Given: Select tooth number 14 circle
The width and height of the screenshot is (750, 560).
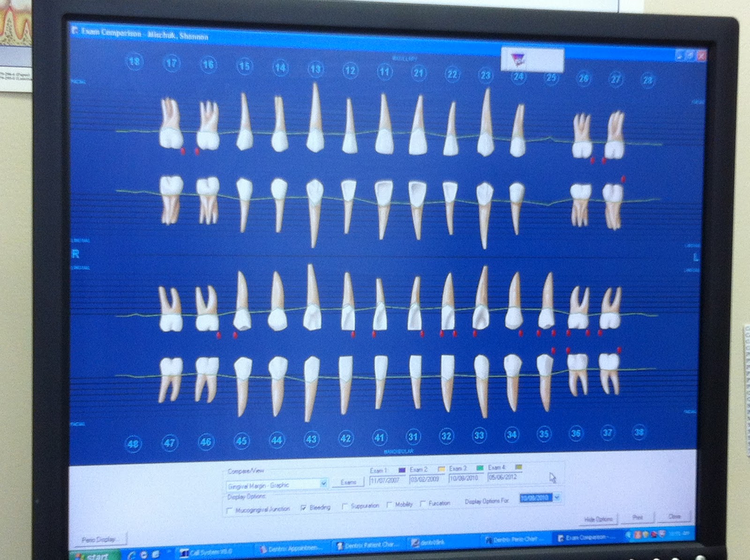Looking at the screenshot, I should (x=280, y=68).
